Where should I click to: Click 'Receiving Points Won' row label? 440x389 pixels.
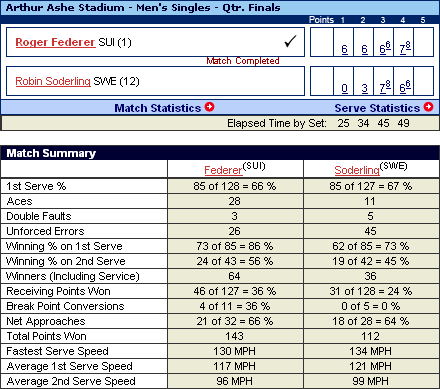point(58,291)
